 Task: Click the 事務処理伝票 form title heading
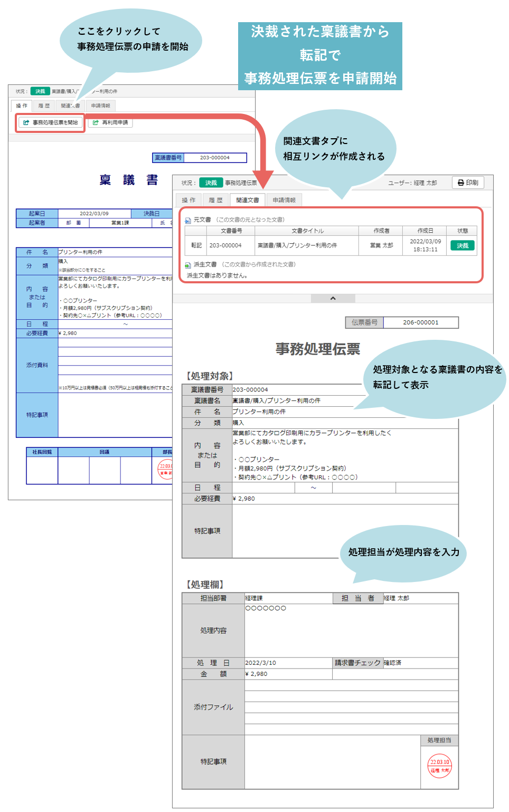318,349
